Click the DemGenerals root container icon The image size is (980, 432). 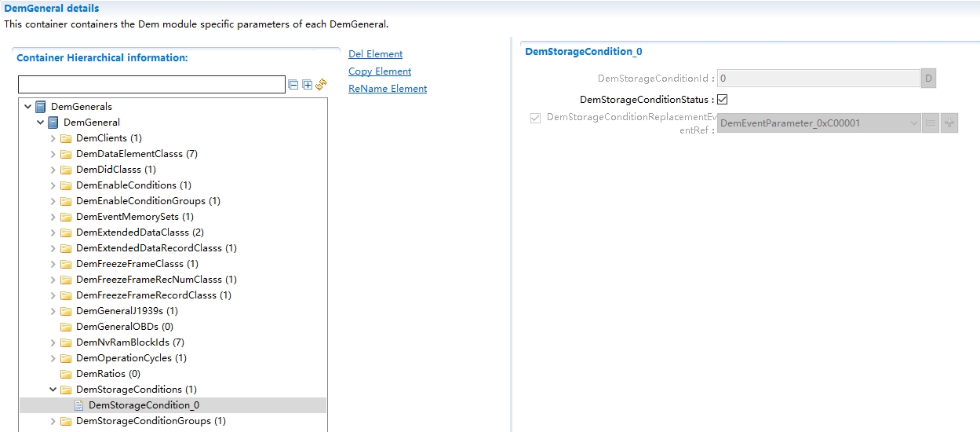click(x=41, y=107)
